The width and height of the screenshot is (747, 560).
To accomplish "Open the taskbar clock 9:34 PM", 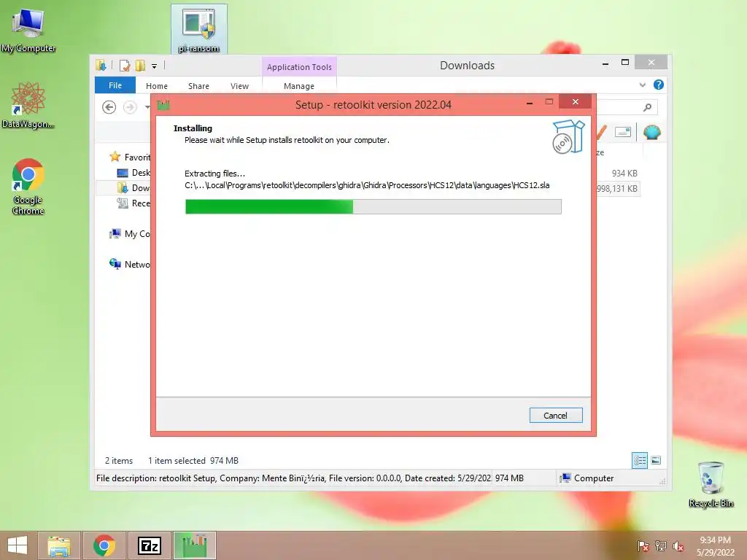I will pos(715,545).
